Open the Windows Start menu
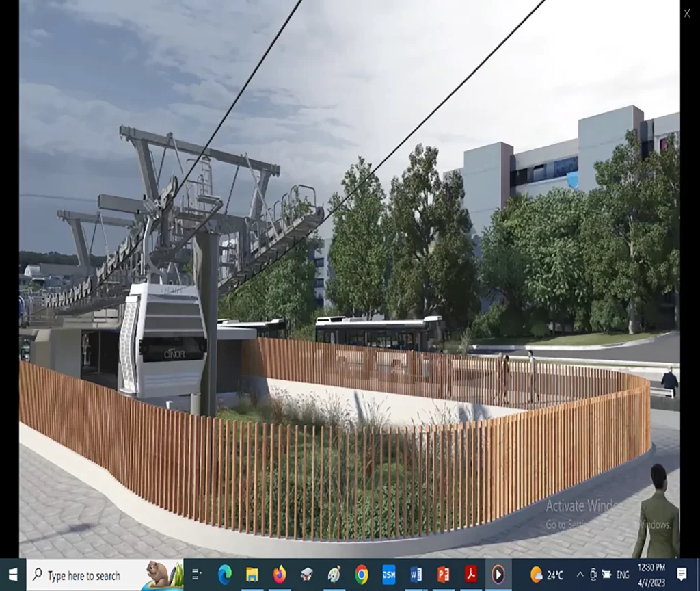Viewport: 700px width, 591px height. tap(12, 575)
